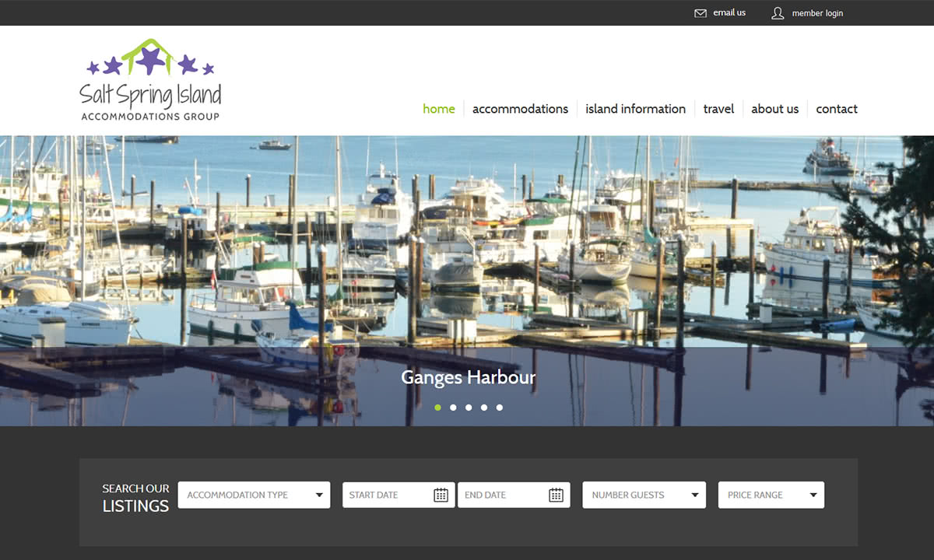Screen dimensions: 934x560
Task: Click the Start Date input field
Action: click(x=399, y=495)
